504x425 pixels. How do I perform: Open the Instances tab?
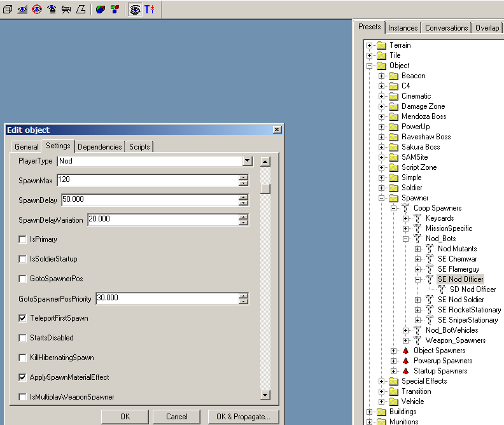[403, 28]
